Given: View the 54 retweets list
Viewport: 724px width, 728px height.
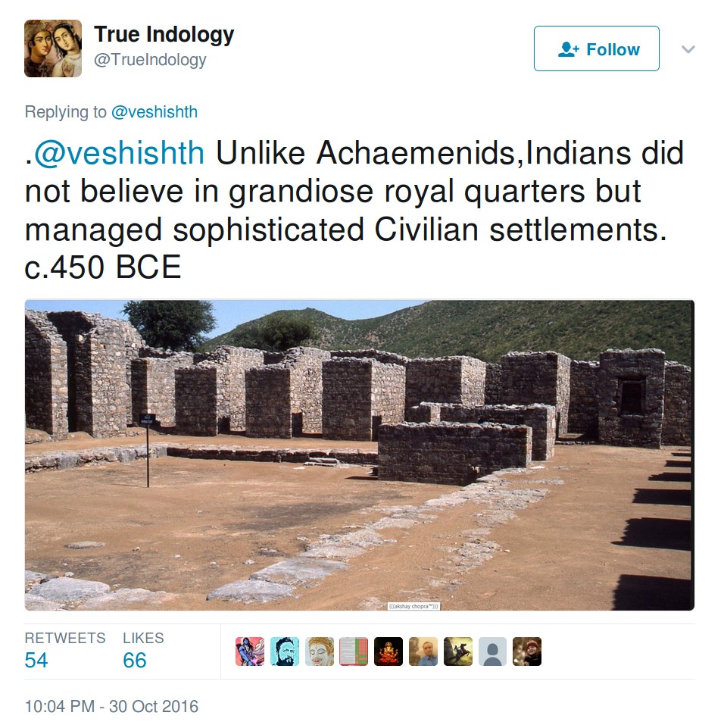Looking at the screenshot, I should click(x=65, y=650).
